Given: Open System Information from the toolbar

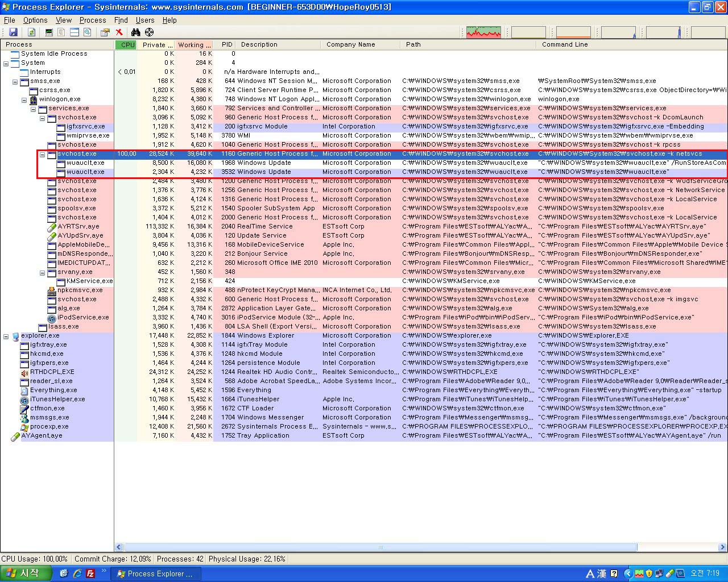Looking at the screenshot, I should click(49, 32).
